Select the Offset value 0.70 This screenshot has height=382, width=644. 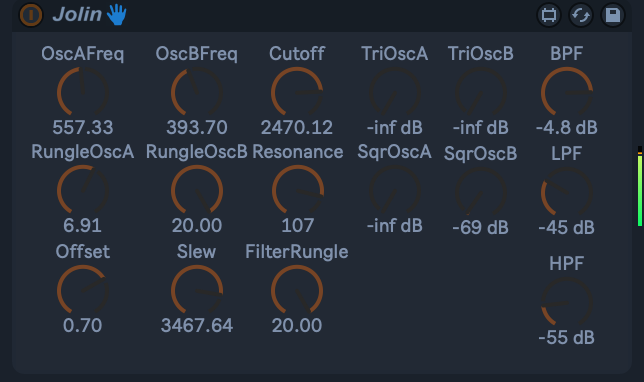(83, 325)
